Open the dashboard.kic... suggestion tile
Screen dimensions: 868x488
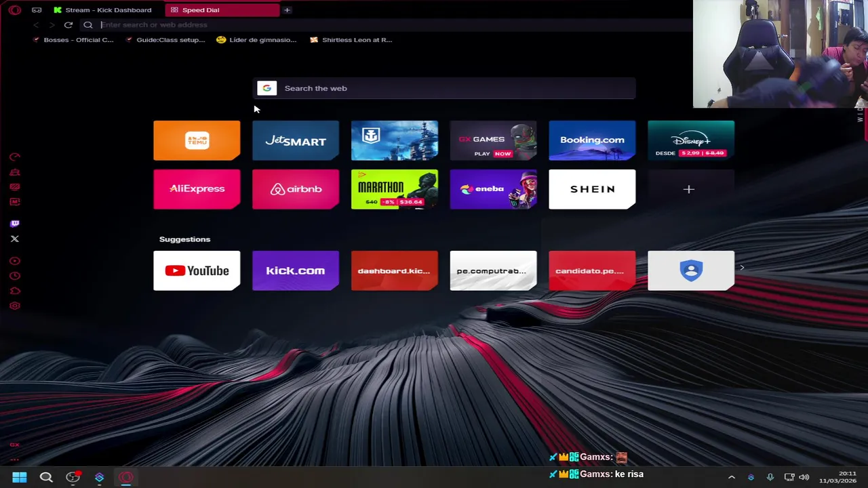coord(395,270)
